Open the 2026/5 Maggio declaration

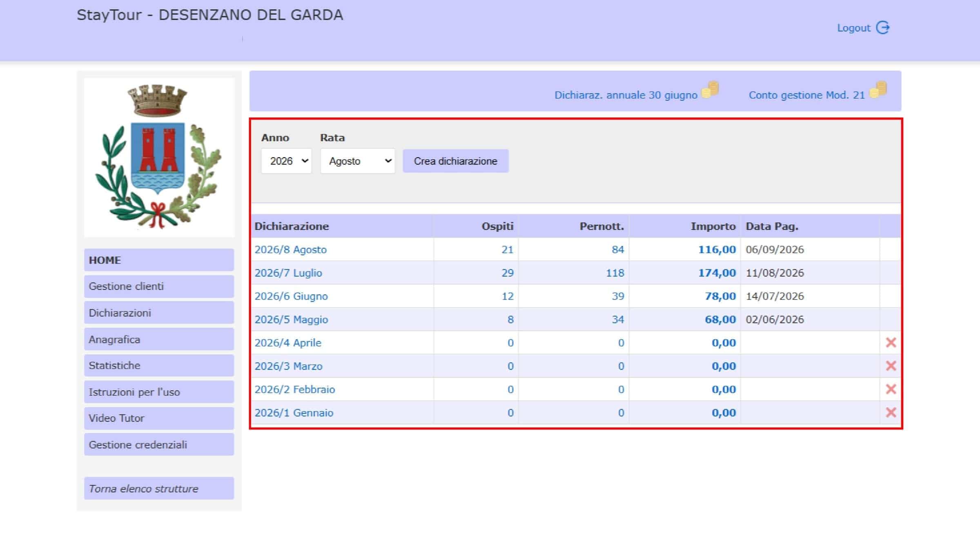291,319
